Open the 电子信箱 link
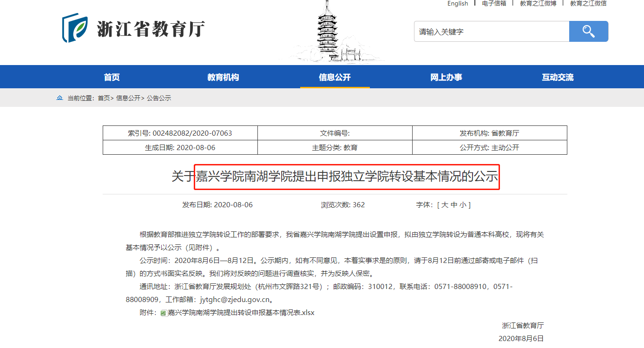This screenshot has height=348, width=644. [x=494, y=4]
